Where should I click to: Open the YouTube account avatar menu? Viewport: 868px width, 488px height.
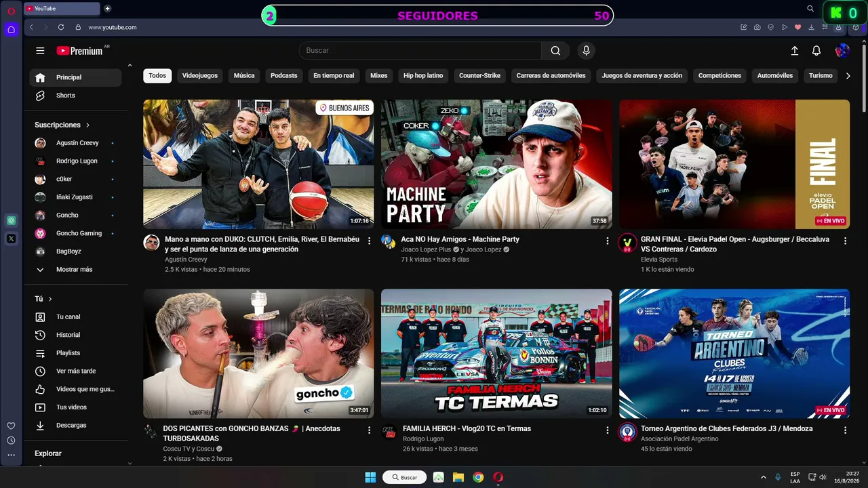(842, 51)
